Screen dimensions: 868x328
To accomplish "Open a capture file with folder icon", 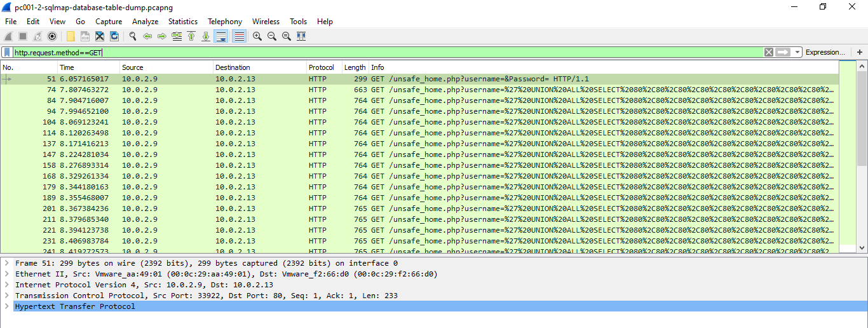I will coord(71,36).
